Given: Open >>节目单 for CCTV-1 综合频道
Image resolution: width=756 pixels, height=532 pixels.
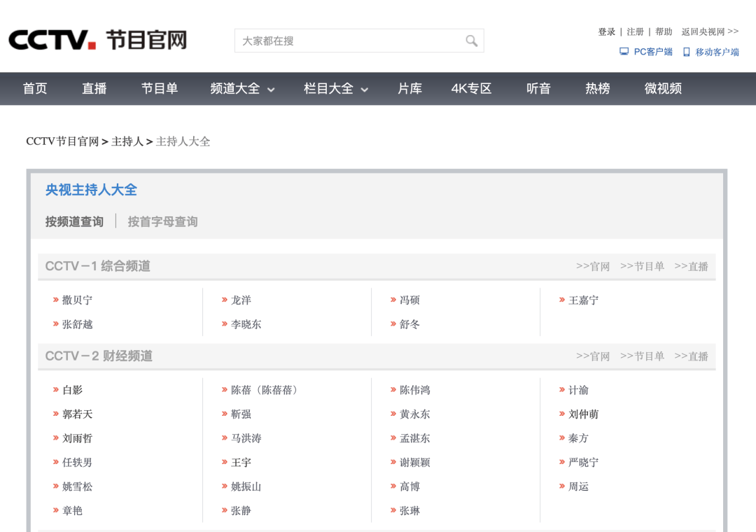Looking at the screenshot, I should 642,266.
